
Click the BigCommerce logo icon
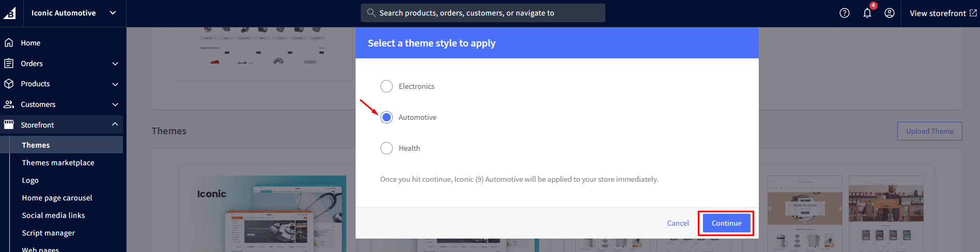point(10,13)
